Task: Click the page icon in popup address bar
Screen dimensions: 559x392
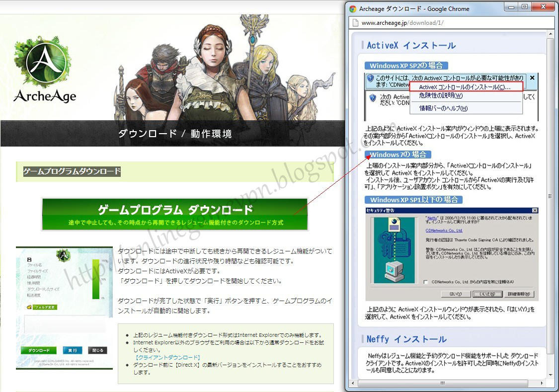Action: (x=355, y=23)
